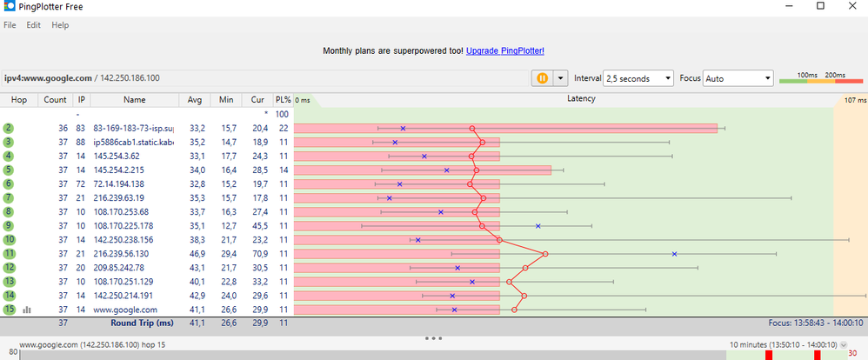The width and height of the screenshot is (868, 360).
Task: Select hop 9 green circle icon
Action: click(8, 226)
